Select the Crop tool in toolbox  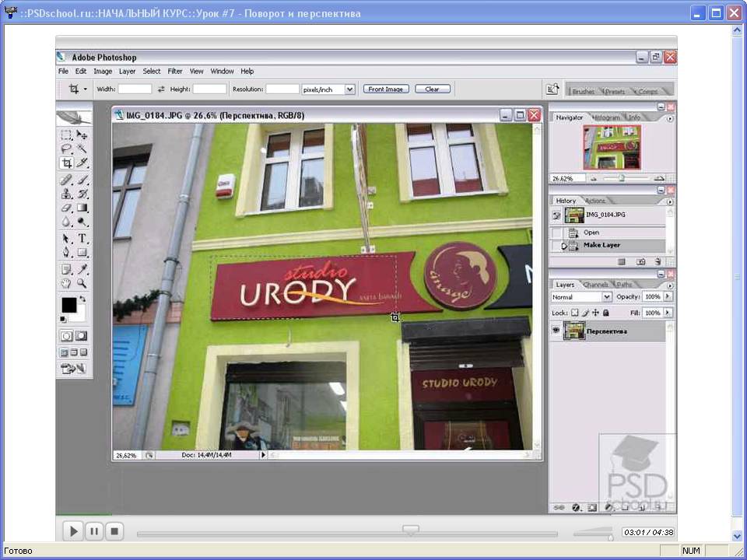pos(67,163)
